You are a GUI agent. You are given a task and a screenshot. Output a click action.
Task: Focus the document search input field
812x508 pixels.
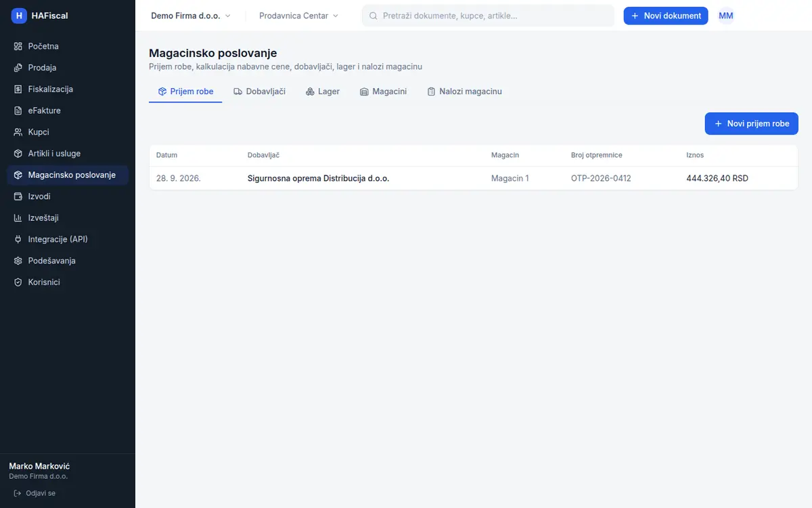pos(488,16)
